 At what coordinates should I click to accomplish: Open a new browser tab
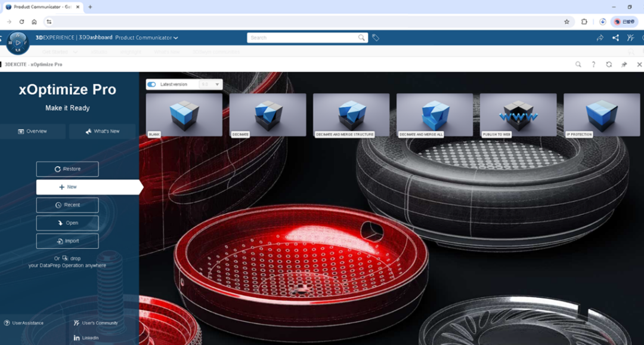91,7
